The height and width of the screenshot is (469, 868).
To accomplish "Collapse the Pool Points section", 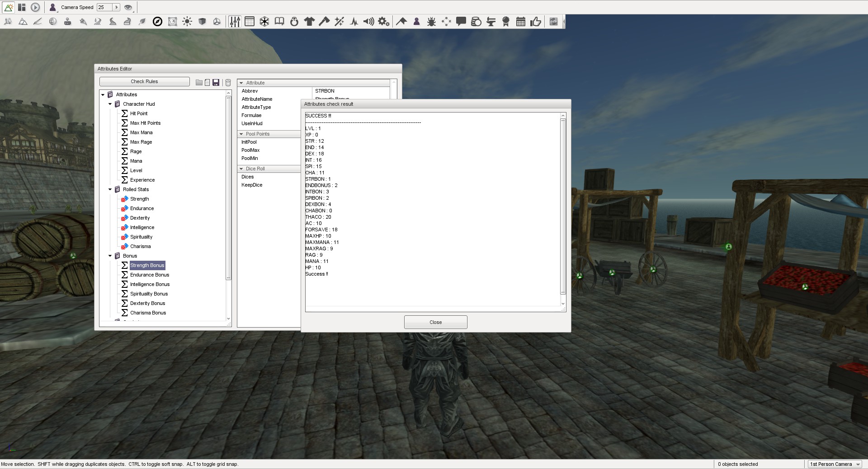I will pyautogui.click(x=242, y=134).
